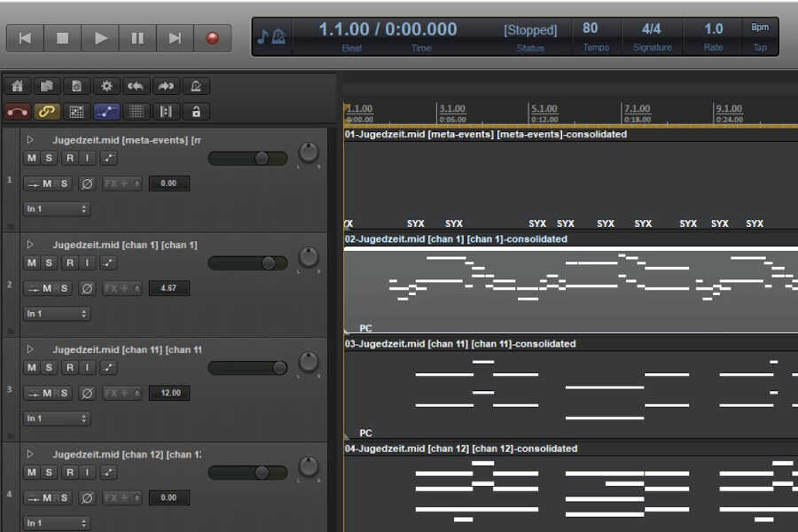Open routing button on meta-events track
Image resolution: width=798 pixels, height=532 pixels.
(48, 184)
